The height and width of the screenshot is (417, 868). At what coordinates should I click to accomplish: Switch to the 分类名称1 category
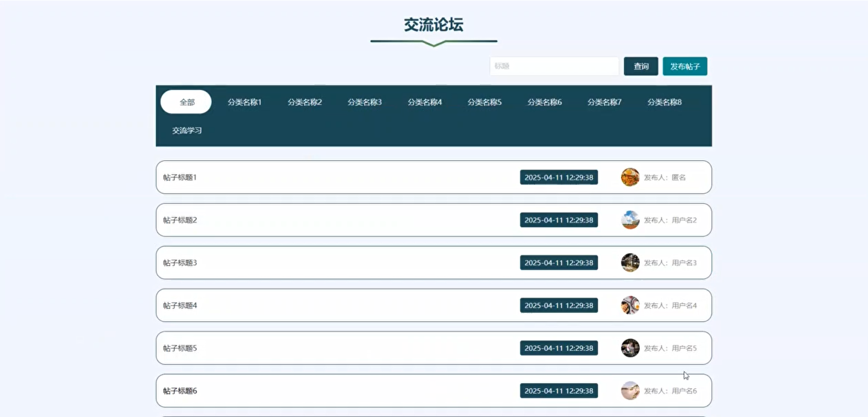pyautogui.click(x=244, y=102)
